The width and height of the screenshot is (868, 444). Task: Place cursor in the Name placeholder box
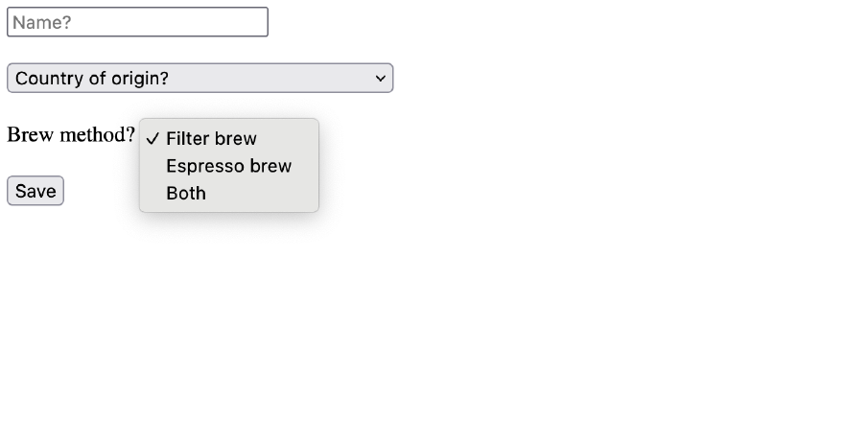click(x=137, y=22)
